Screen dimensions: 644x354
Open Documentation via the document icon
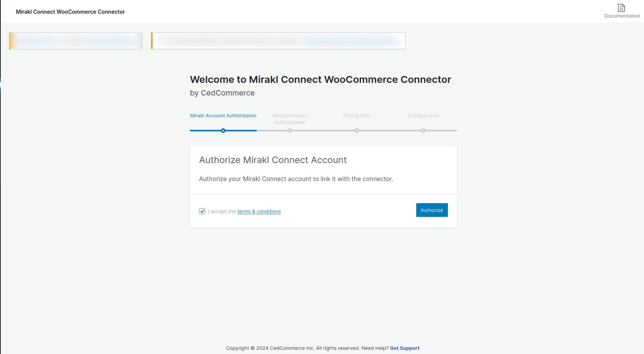(621, 8)
